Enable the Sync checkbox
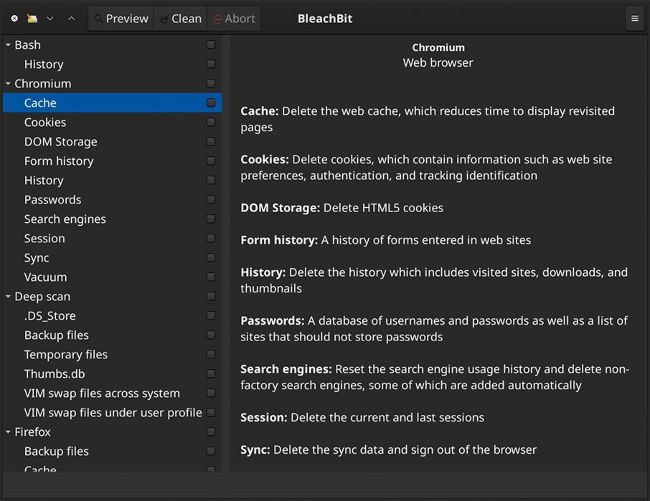This screenshot has width=650, height=501. click(211, 257)
